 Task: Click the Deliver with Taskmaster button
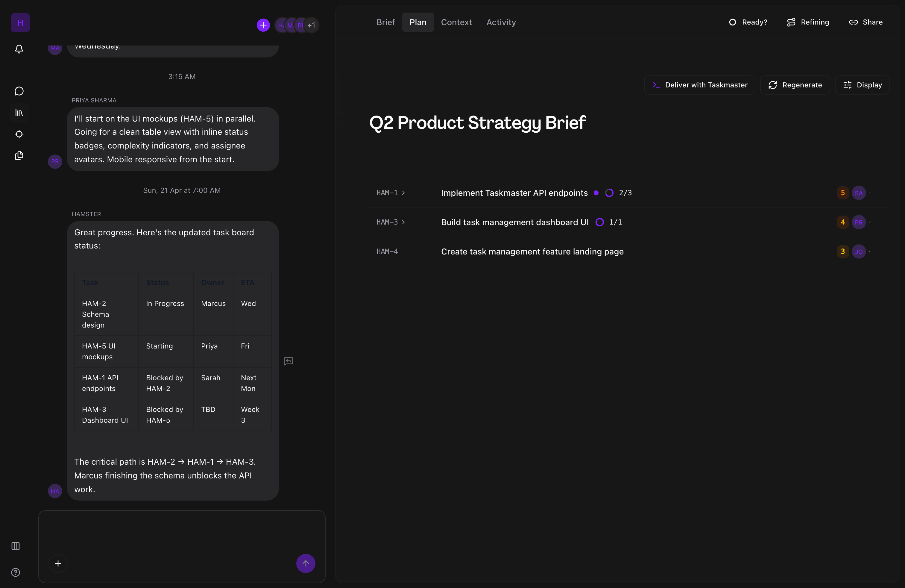699,85
